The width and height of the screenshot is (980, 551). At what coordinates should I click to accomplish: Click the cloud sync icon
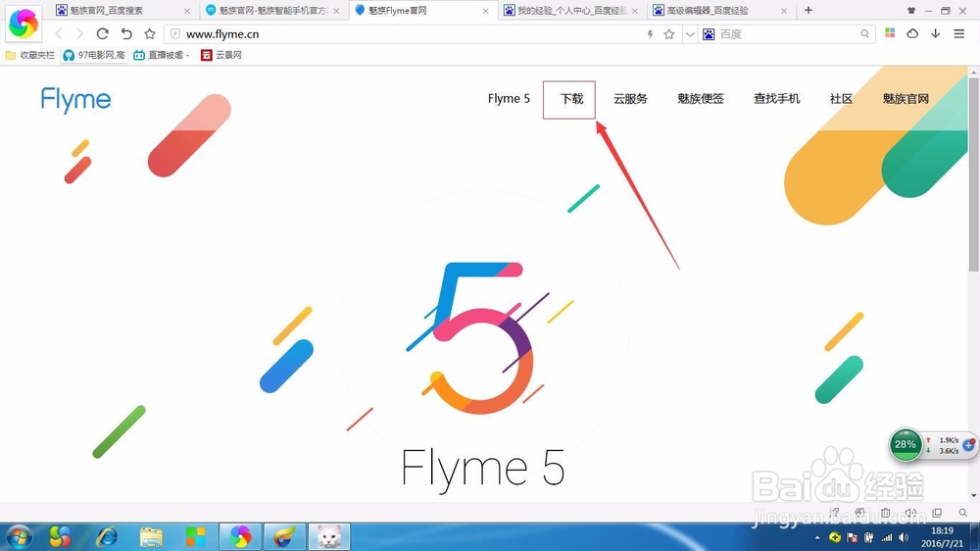click(x=912, y=33)
